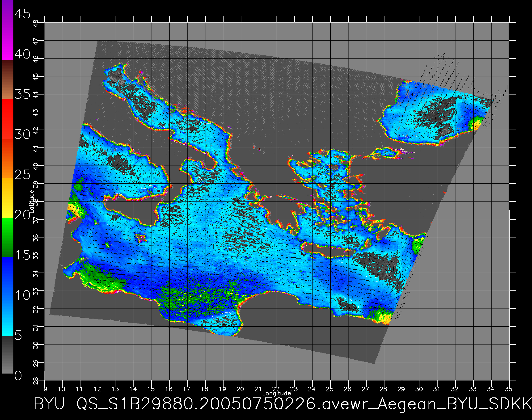Click latitude axis tick label 30

coord(36,345)
